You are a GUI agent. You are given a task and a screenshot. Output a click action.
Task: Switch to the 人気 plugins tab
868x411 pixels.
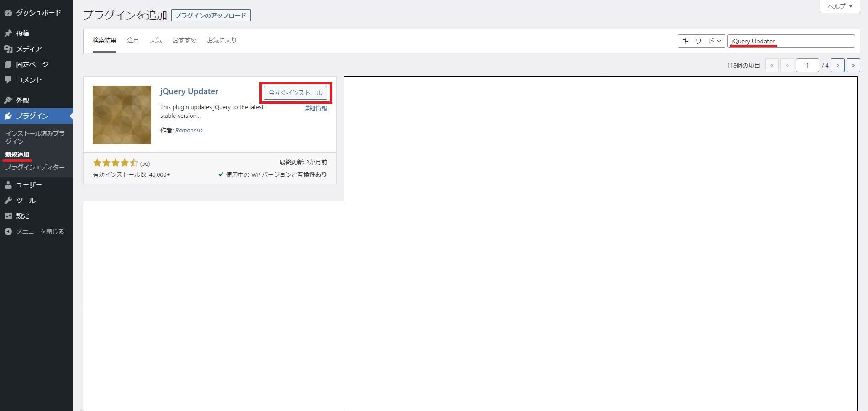pyautogui.click(x=156, y=40)
